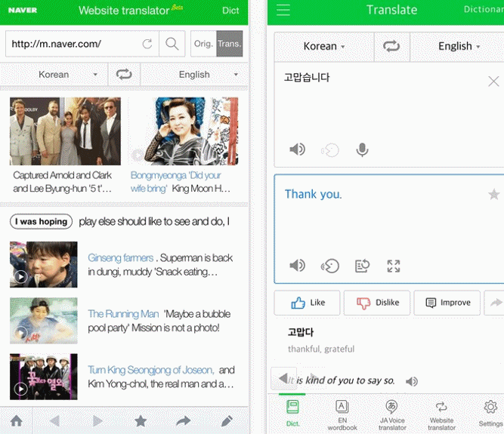Play audio of the Korean source text

click(x=297, y=149)
